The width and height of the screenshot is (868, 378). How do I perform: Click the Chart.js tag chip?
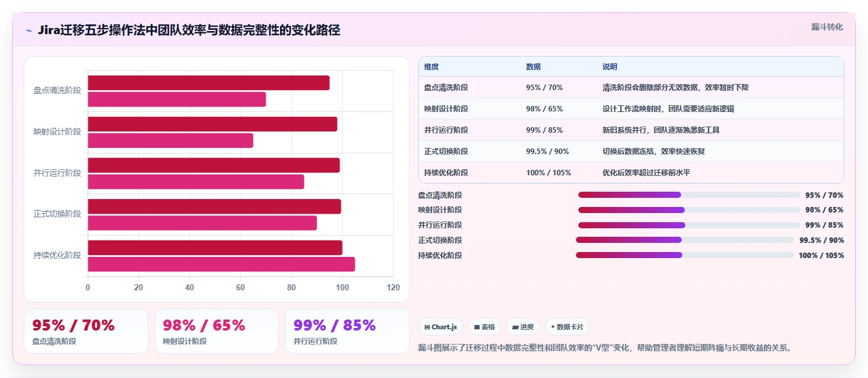click(441, 327)
